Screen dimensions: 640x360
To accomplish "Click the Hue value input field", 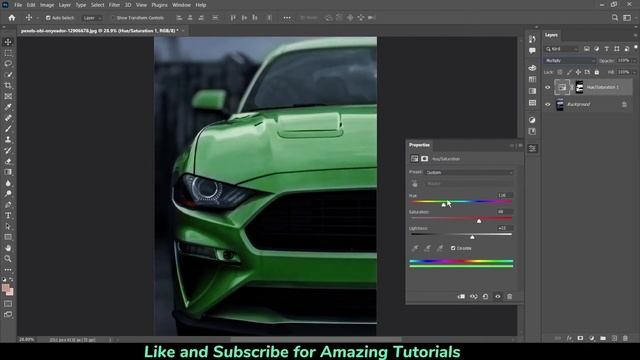I will (505, 196).
